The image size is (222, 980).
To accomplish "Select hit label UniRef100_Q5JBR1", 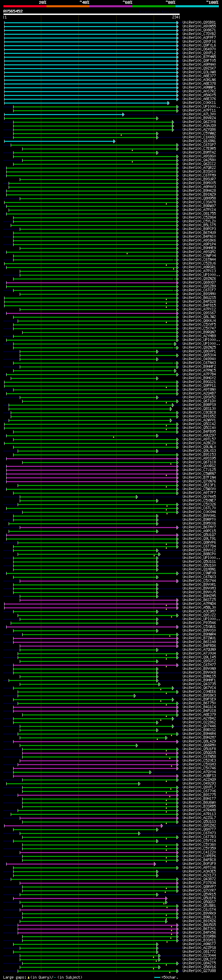I will point(199,906).
